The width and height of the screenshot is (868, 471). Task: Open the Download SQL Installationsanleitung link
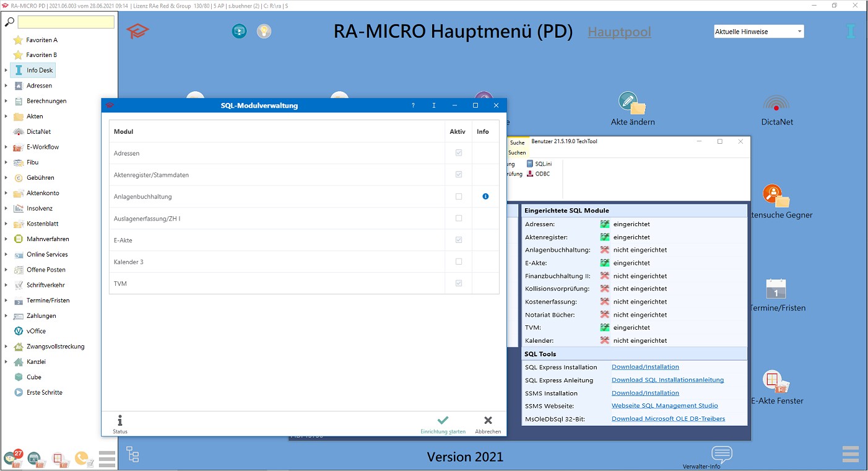coord(667,380)
